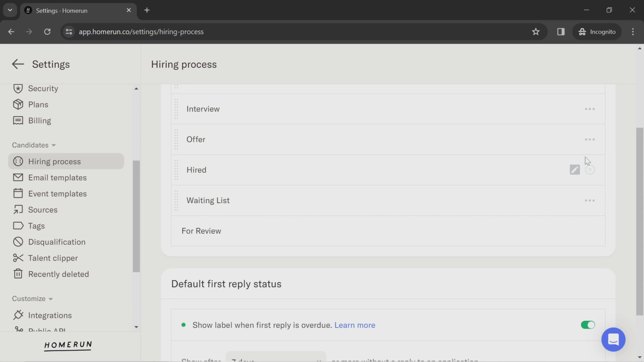Bookmark this page with star icon
This screenshot has width=644, height=362.
pyautogui.click(x=535, y=32)
